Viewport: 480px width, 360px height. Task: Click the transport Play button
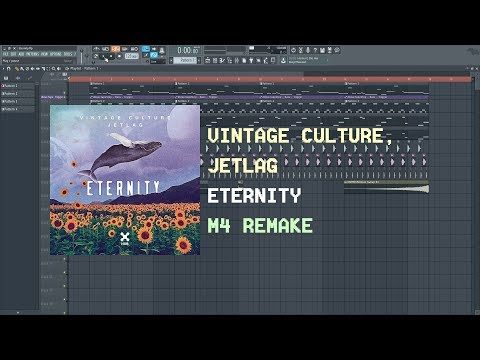(x=103, y=56)
